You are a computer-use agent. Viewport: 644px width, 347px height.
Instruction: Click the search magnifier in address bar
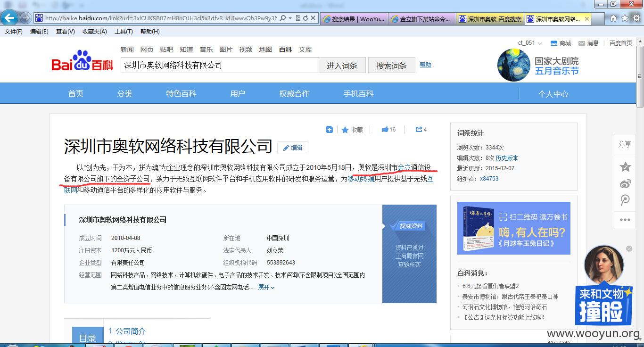click(282, 18)
